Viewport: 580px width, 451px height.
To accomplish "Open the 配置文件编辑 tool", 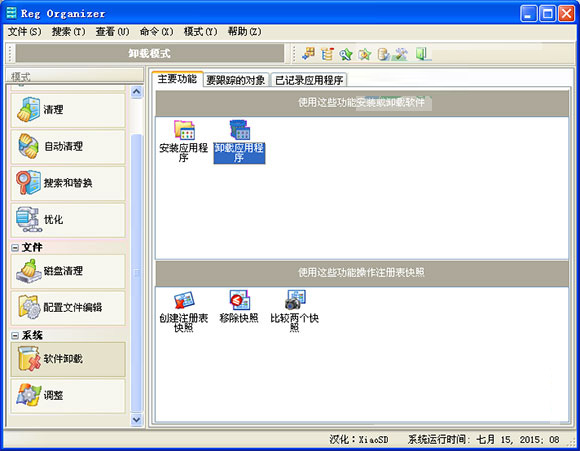I will (x=68, y=308).
